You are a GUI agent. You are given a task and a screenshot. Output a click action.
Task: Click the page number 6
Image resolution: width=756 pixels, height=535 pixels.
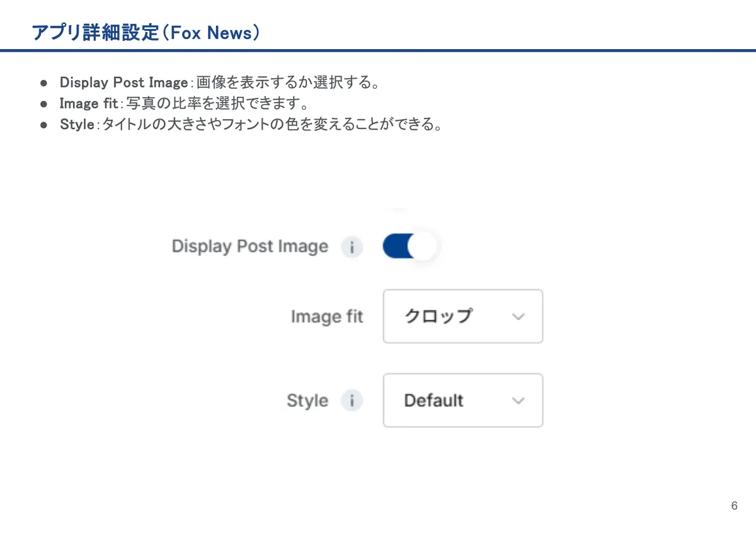coord(735,506)
